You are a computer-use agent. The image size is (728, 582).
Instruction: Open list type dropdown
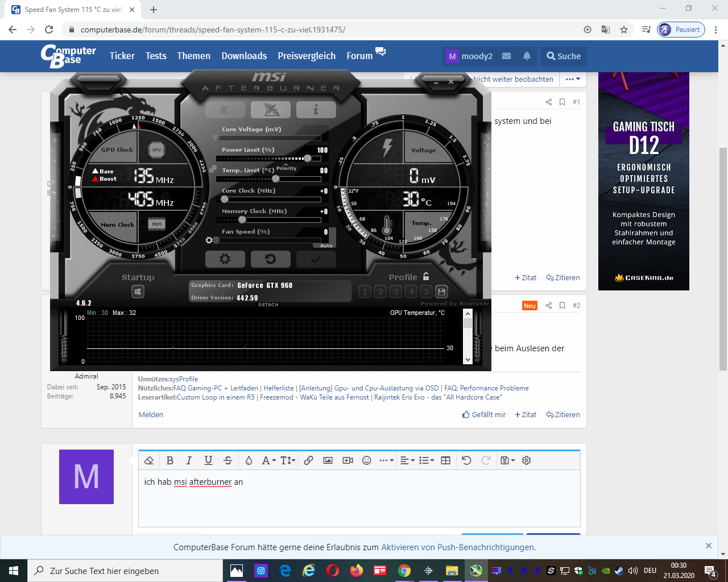(x=427, y=460)
